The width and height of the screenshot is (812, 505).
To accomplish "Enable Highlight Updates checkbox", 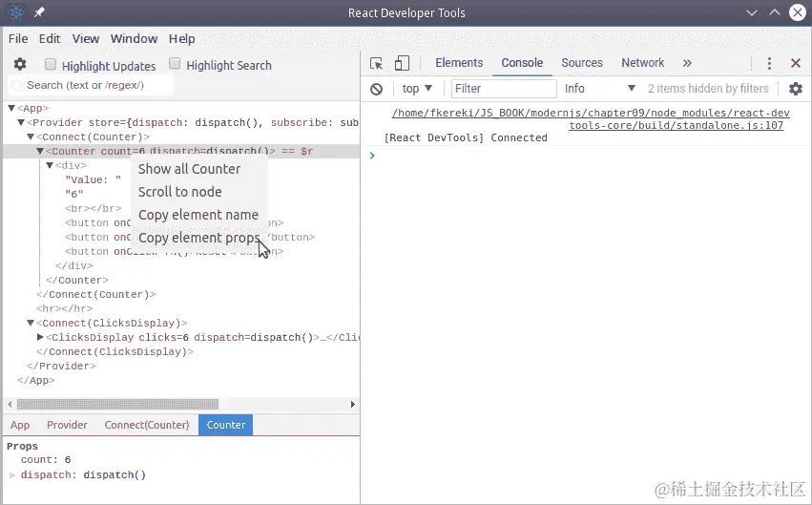I will point(51,64).
